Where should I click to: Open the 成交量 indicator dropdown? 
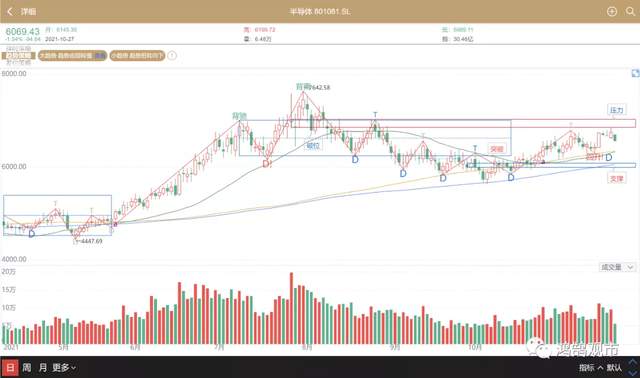[x=617, y=267]
